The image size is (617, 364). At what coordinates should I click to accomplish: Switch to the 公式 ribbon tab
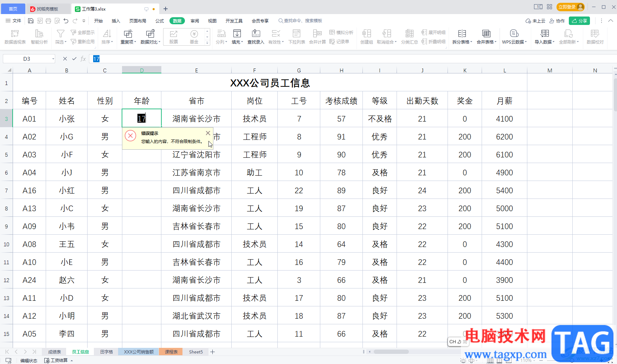(160, 21)
